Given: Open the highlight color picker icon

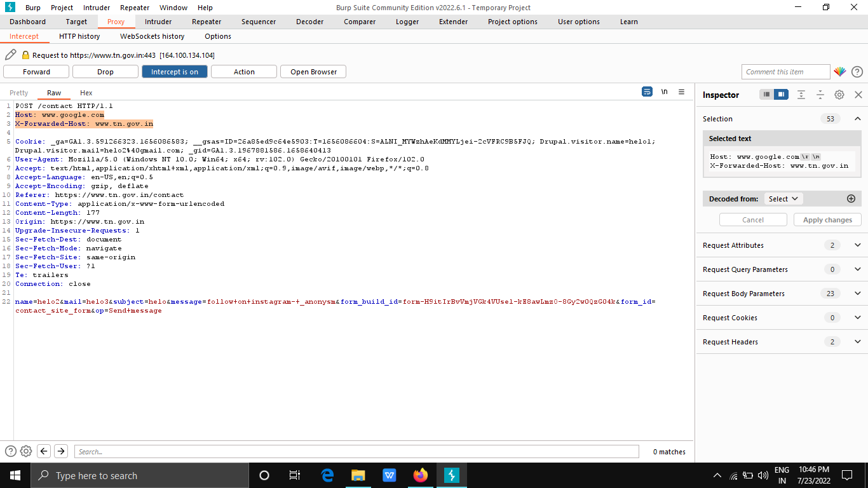Looking at the screenshot, I should 840,72.
